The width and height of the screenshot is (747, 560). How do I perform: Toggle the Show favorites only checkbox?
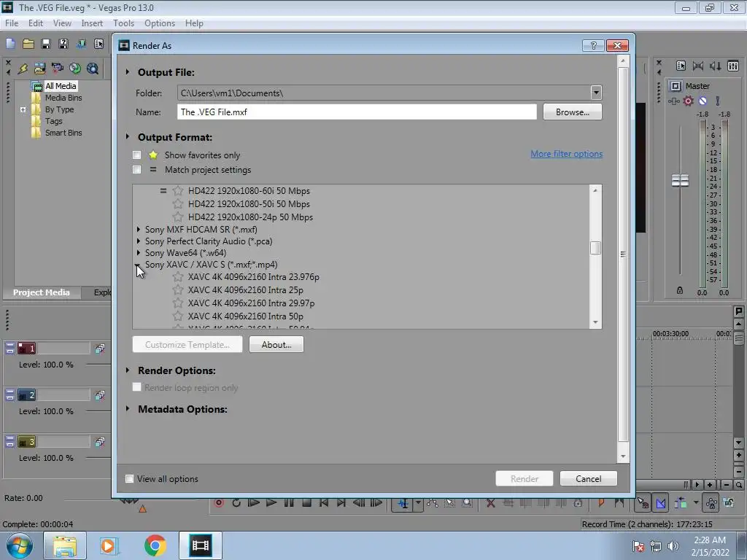(x=136, y=155)
